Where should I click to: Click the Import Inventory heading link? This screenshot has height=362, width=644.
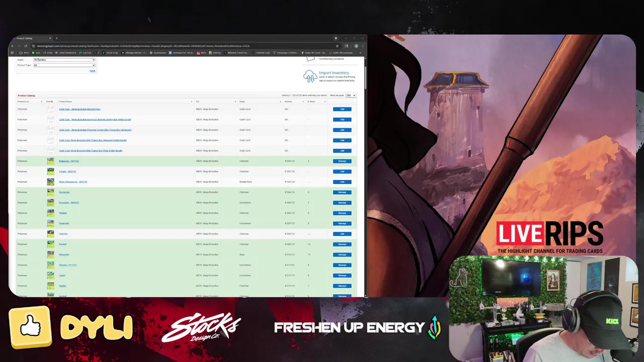point(334,73)
